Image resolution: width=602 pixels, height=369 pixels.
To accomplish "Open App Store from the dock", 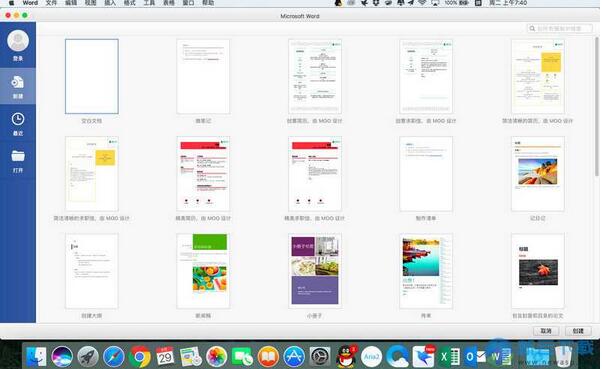I will [294, 357].
